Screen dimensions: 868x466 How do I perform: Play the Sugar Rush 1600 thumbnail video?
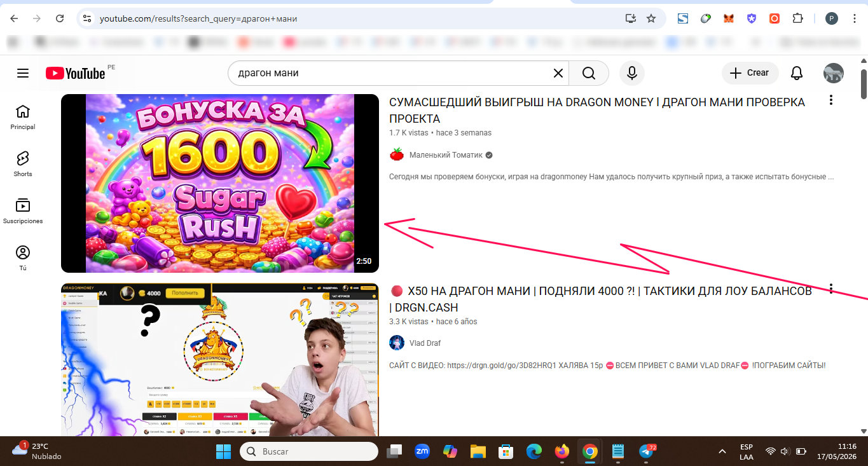(x=220, y=183)
